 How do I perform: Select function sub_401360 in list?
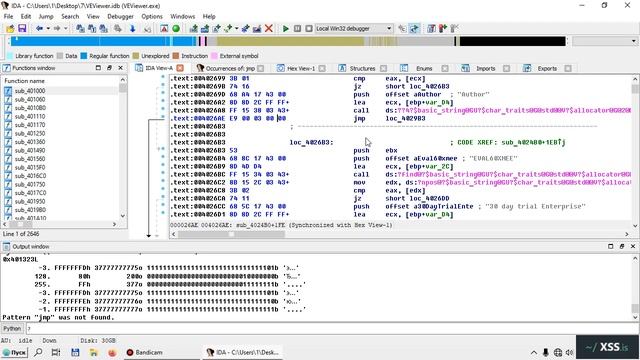pyautogui.click(x=30, y=142)
